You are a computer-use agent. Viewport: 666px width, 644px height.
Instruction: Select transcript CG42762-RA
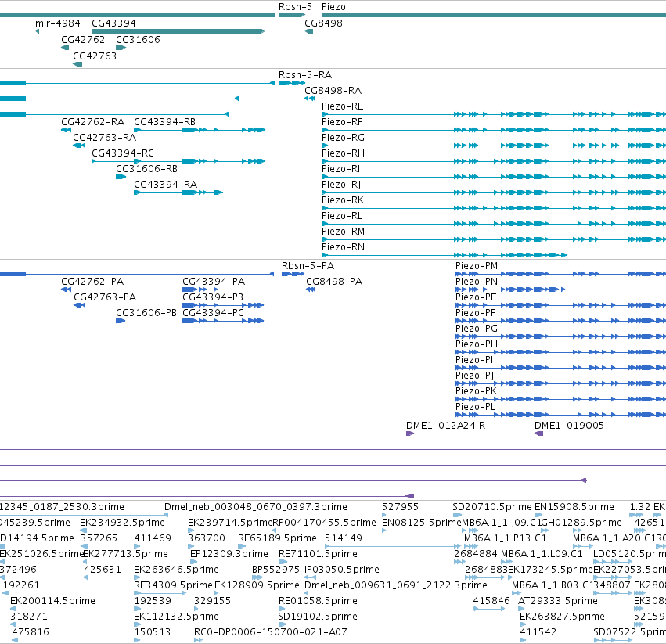pos(92,122)
